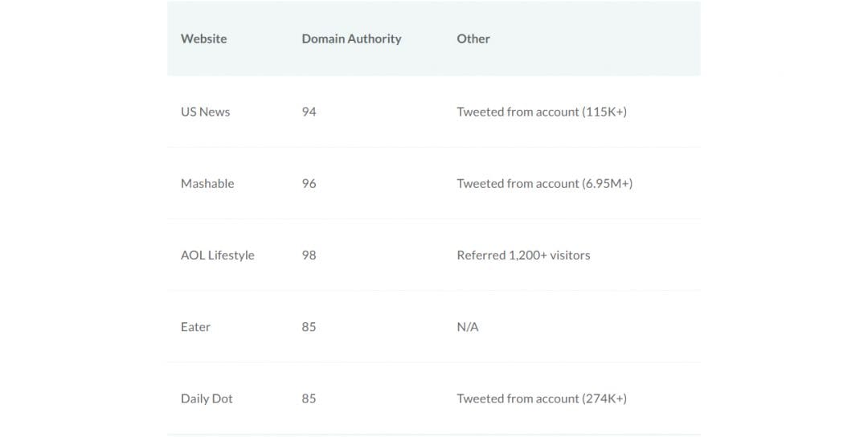Select the Daily Dot cell
868x437 pixels.
207,398
